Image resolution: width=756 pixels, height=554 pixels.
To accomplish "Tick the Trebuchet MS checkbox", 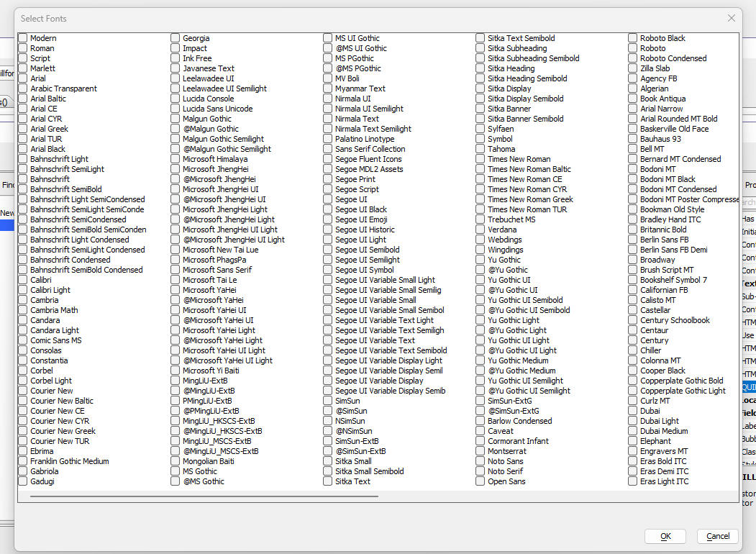I will 481,219.
